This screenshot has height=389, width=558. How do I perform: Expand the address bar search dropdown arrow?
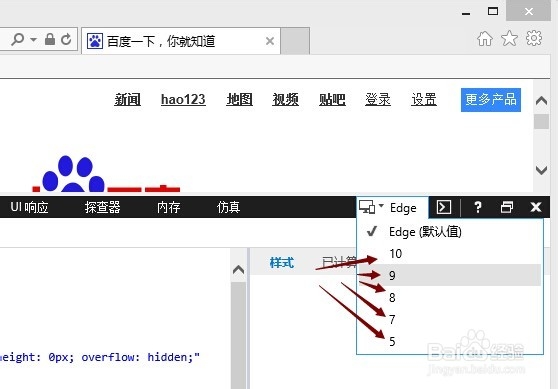click(33, 39)
